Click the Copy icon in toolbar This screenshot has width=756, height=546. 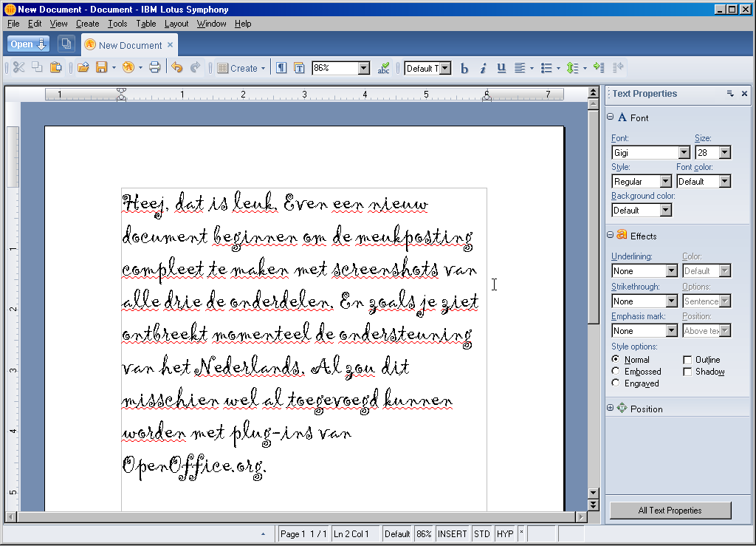point(37,67)
